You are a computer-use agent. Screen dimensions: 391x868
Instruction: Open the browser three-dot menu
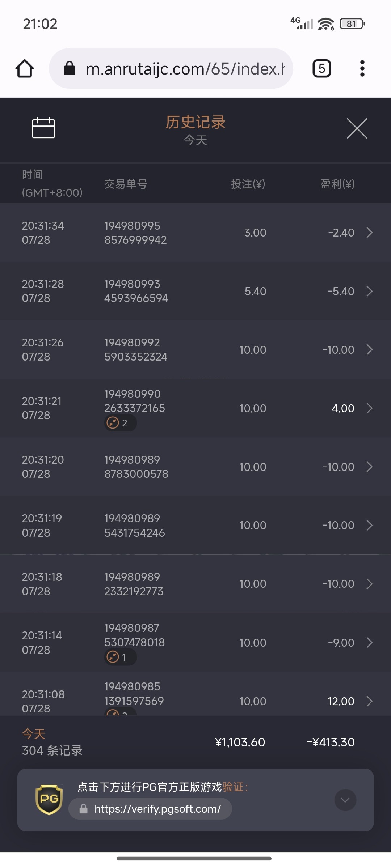(362, 68)
